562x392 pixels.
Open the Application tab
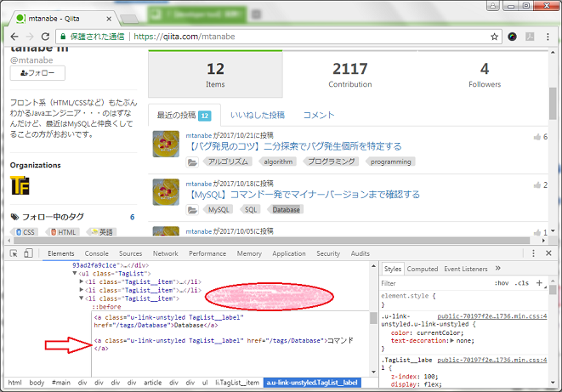[x=289, y=253]
